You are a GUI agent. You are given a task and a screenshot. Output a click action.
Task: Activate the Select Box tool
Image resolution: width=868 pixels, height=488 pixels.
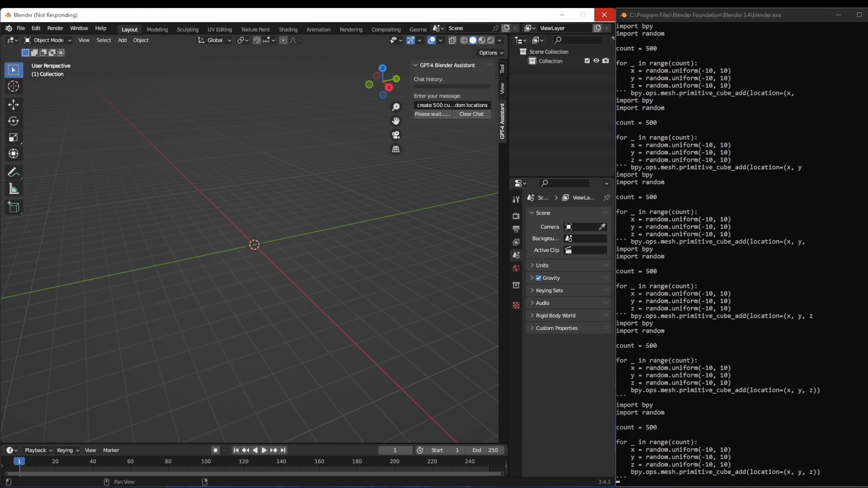tap(14, 70)
